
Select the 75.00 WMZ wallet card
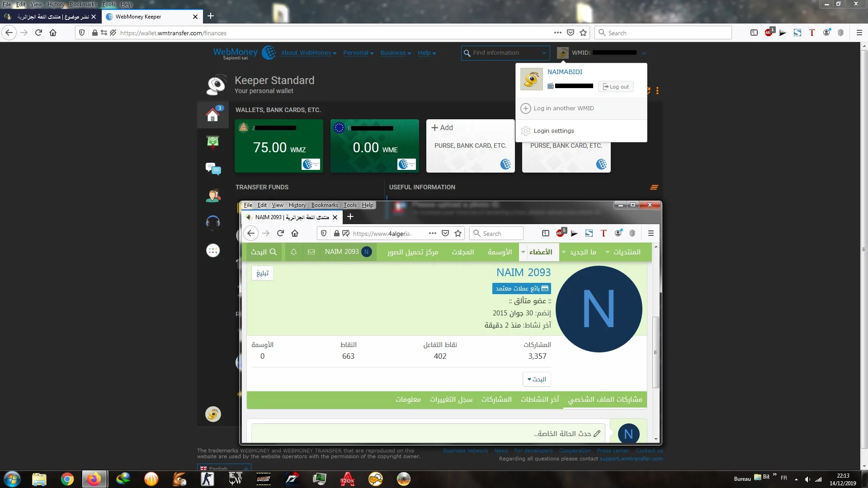pos(279,146)
